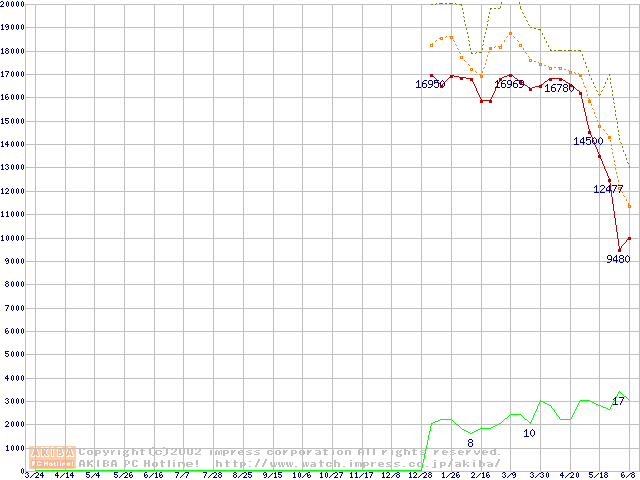Viewport: 640px width, 480px height.
Task: Click the green line label 10
Action: (529, 433)
